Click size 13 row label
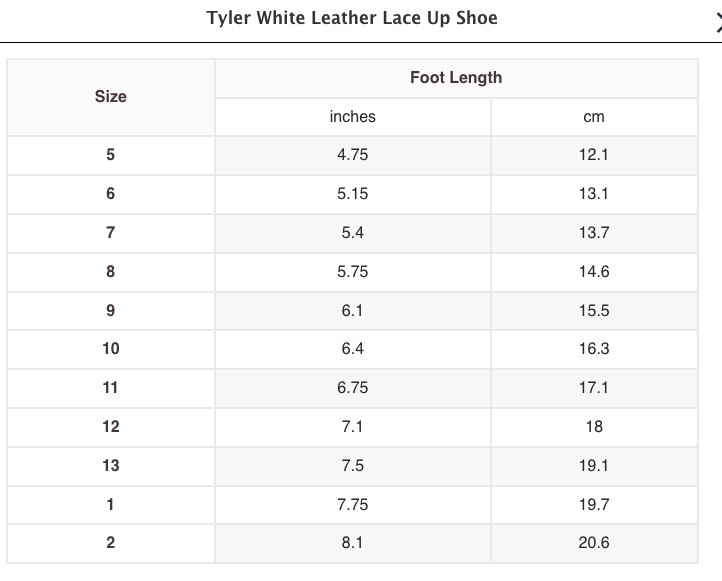The image size is (722, 581). (x=111, y=466)
